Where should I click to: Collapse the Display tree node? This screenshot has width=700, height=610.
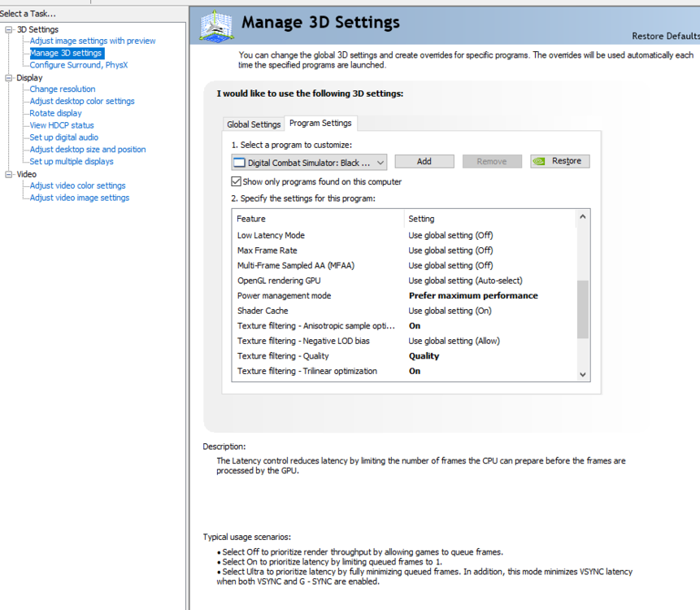pyautogui.click(x=9, y=77)
